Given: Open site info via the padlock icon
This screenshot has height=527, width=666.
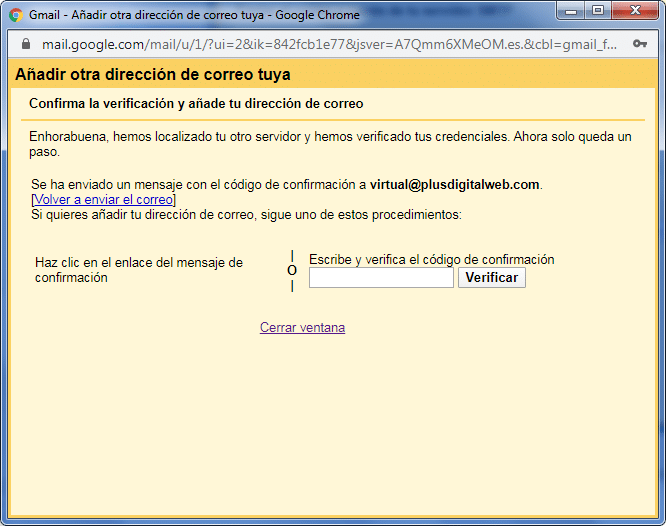Looking at the screenshot, I should tap(25, 45).
